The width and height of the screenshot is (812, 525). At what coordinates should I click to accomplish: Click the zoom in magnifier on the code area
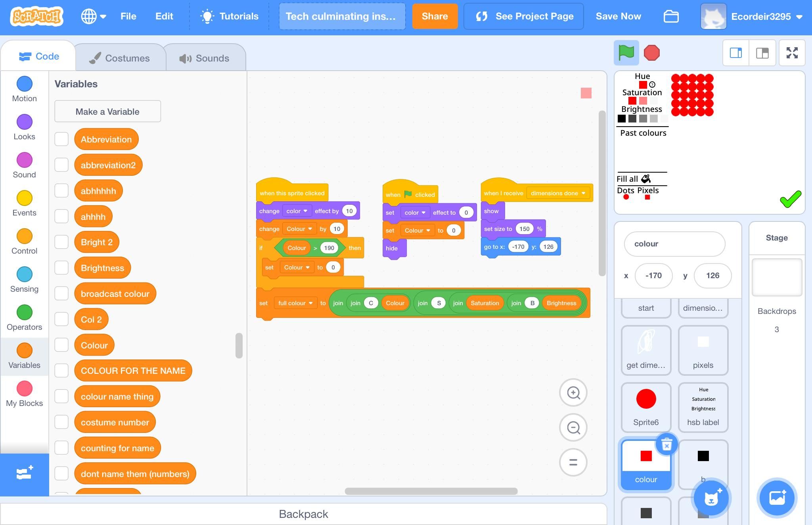click(573, 392)
